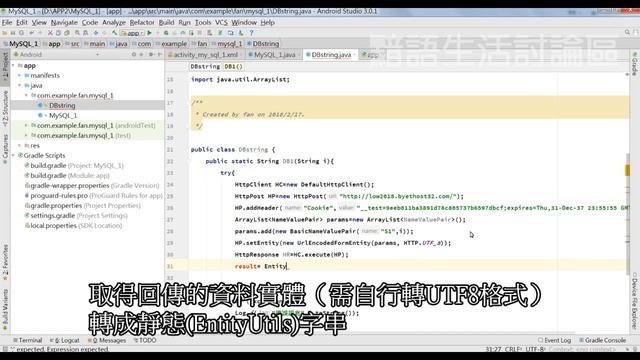The width and height of the screenshot is (640, 360).
Task: Click the Replace toolbar icon
Action: coord(85,33)
